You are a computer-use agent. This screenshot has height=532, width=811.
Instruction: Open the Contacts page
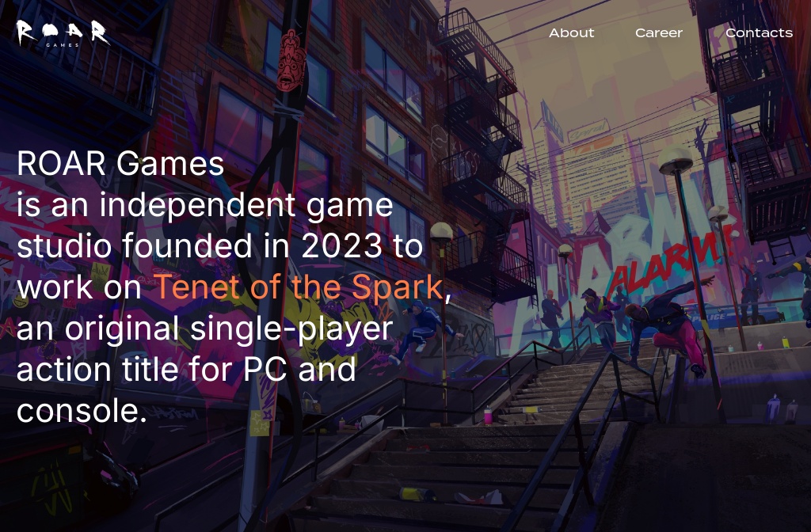click(758, 32)
